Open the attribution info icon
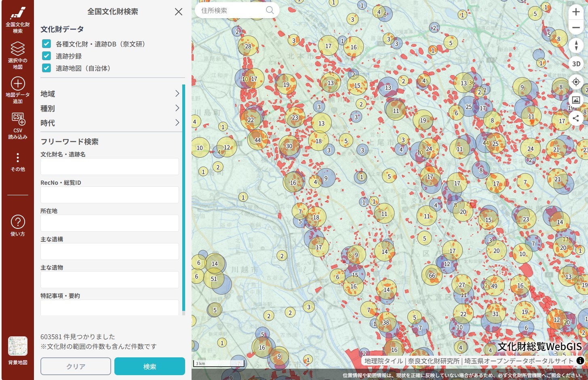 pyautogui.click(x=580, y=361)
